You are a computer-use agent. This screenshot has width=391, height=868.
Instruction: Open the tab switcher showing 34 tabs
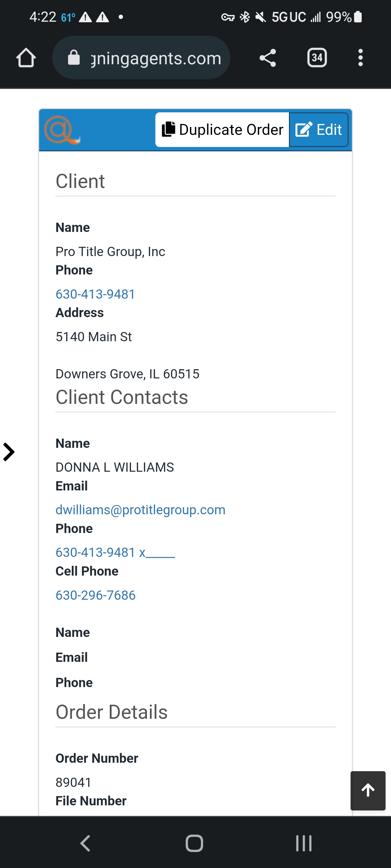317,58
